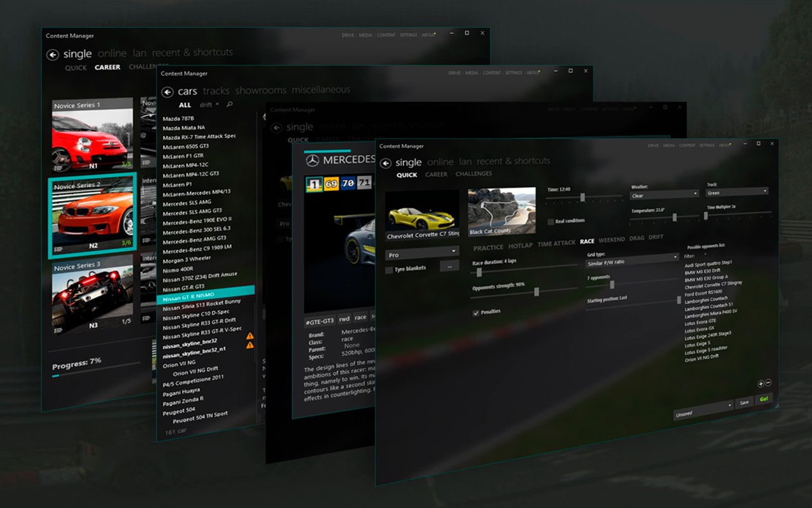This screenshot has width=812, height=508.
Task: Select 'Mazda 787B' in the cars list
Action: click(x=178, y=119)
